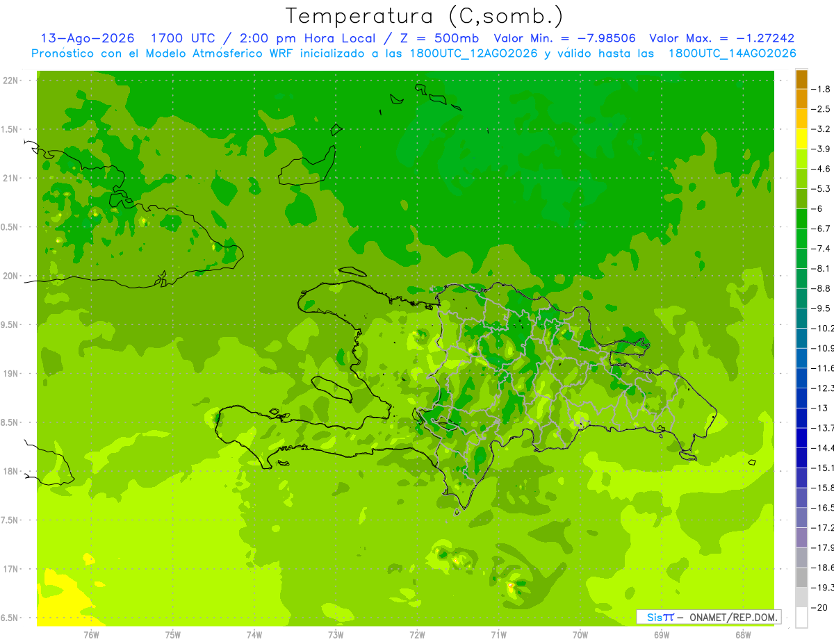The image size is (834, 644).
Task: Click the "72W" longitude label
Action: point(417,634)
